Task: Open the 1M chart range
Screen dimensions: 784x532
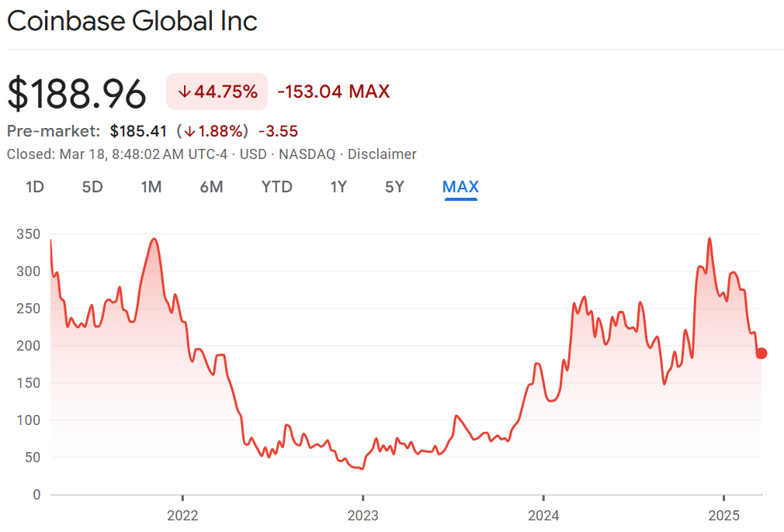Action: (x=151, y=187)
